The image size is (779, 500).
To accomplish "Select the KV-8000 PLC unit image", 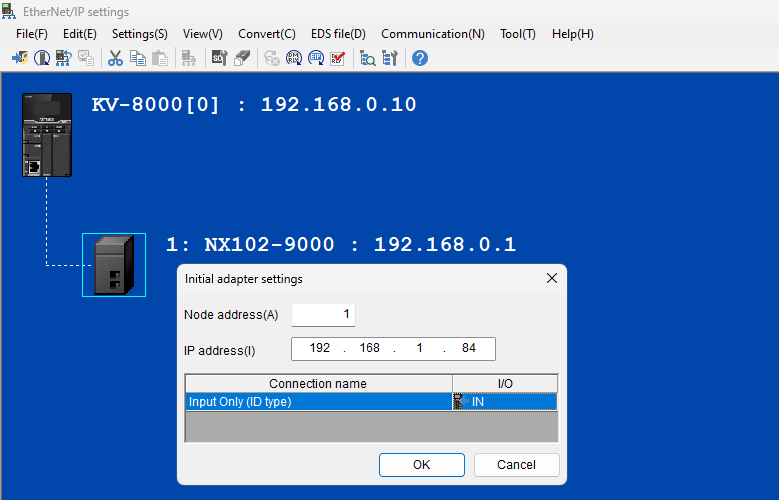I will pyautogui.click(x=47, y=135).
